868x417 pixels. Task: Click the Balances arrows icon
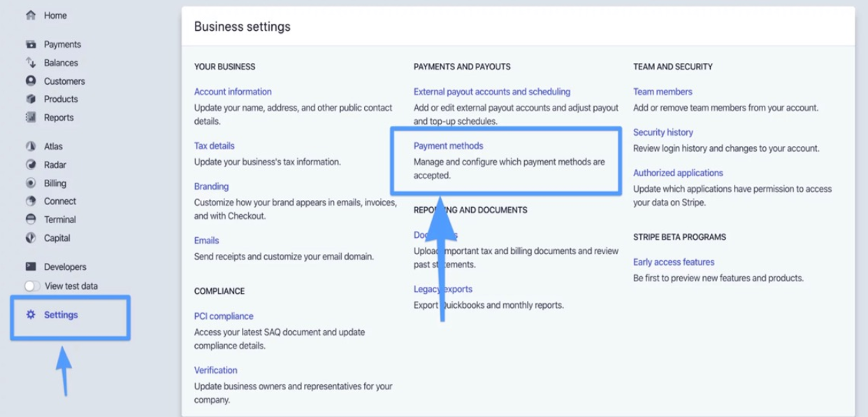pyautogui.click(x=31, y=63)
